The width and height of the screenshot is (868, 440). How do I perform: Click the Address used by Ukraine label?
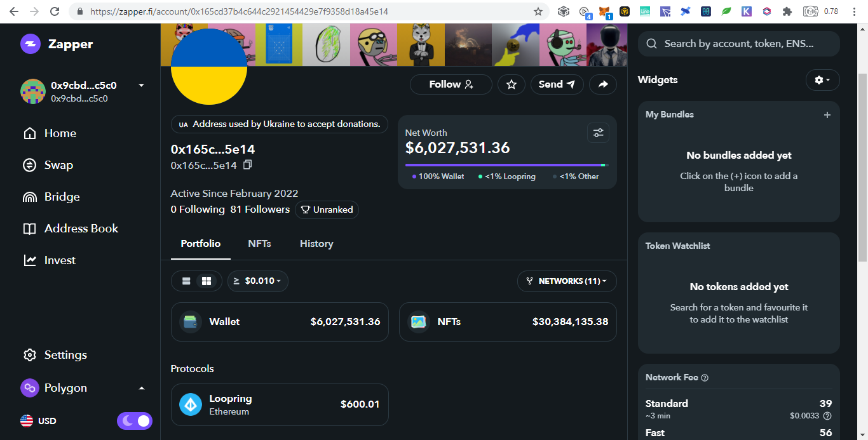coord(280,124)
